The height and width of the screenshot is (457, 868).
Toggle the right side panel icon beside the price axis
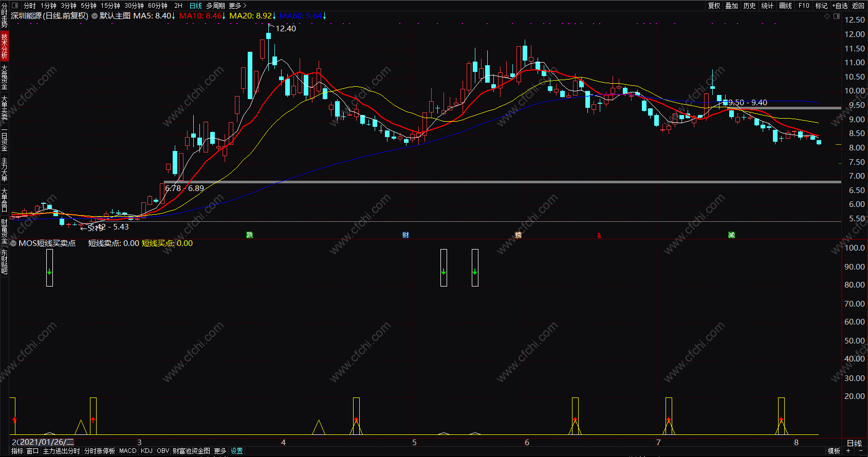click(837, 16)
